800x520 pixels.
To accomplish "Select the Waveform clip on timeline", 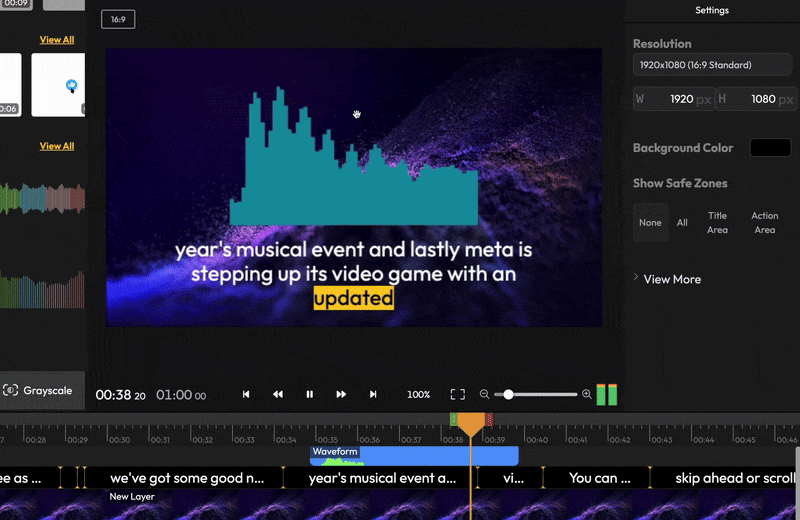I will [414, 456].
